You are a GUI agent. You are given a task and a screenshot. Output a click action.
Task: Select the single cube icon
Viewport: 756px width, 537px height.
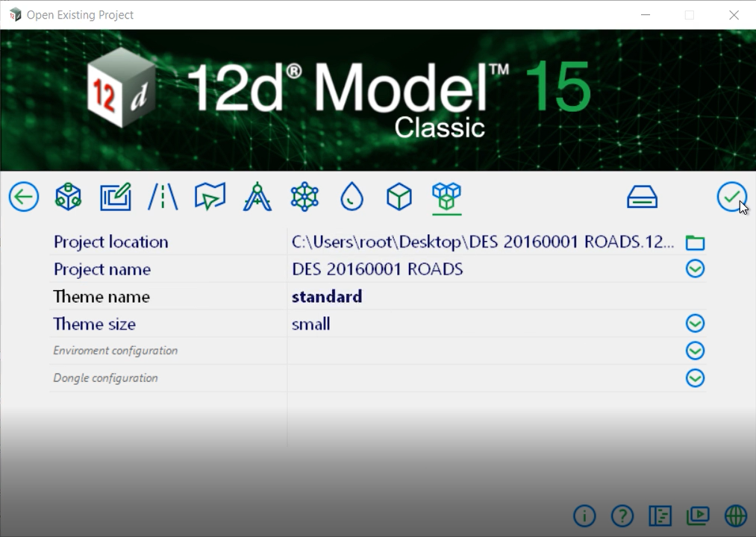pyautogui.click(x=399, y=197)
